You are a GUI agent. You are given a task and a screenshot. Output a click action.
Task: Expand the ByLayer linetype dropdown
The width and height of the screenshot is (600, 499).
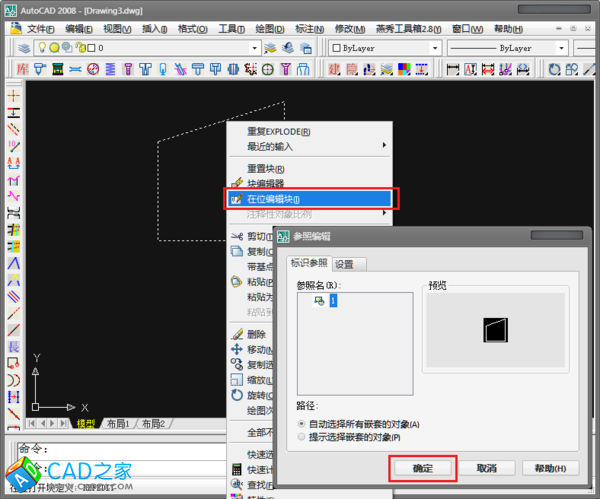(590, 48)
